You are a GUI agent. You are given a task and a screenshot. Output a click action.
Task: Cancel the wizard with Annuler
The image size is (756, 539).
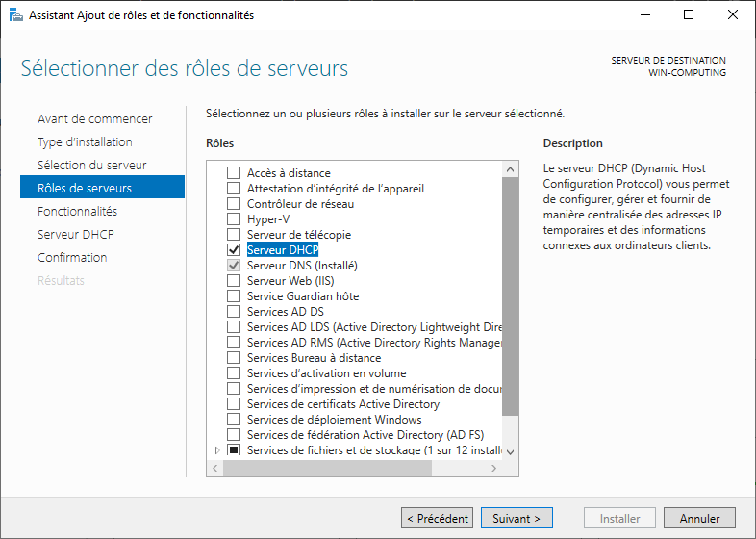(x=699, y=518)
